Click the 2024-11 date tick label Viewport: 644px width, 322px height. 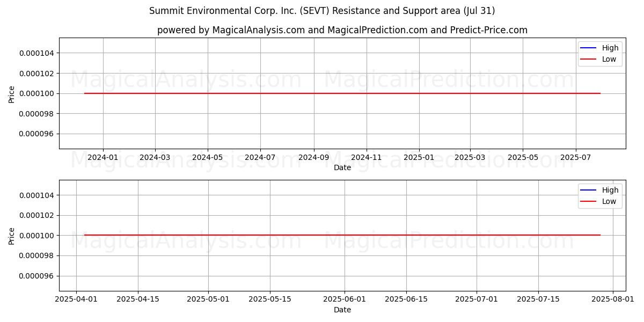click(367, 158)
